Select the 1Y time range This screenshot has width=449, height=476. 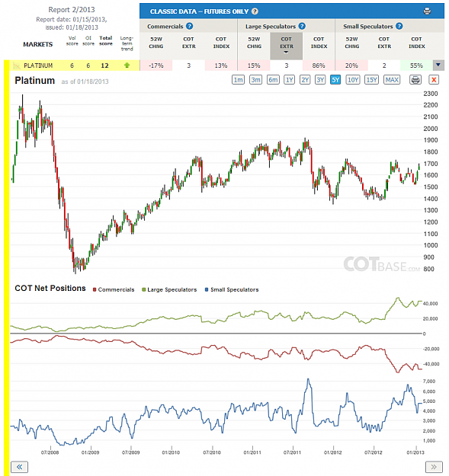pos(289,80)
